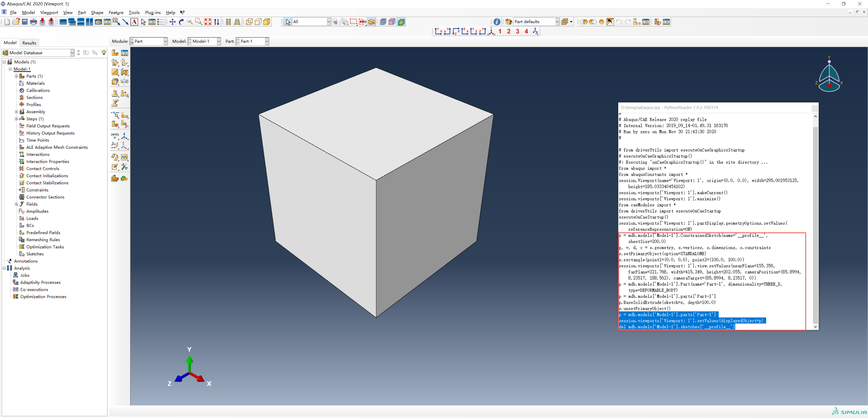Select Materials in the model tree
This screenshot has height=418, width=868.
click(35, 83)
